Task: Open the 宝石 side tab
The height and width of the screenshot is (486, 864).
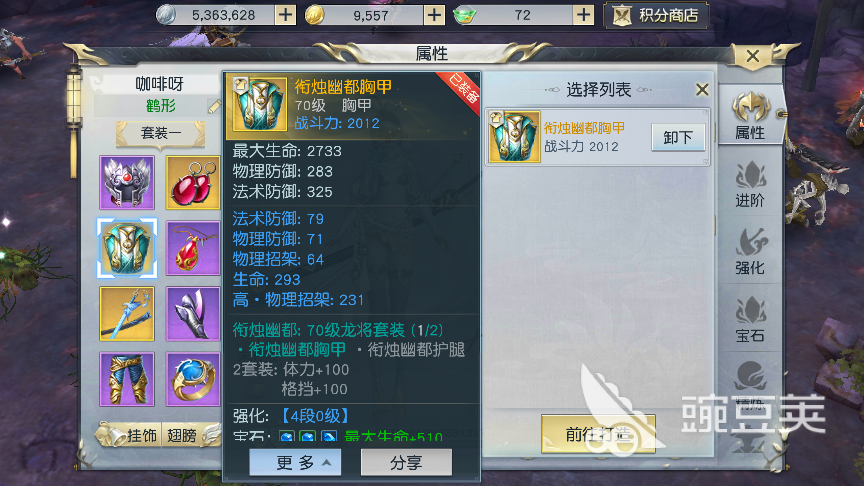Action: click(x=750, y=320)
